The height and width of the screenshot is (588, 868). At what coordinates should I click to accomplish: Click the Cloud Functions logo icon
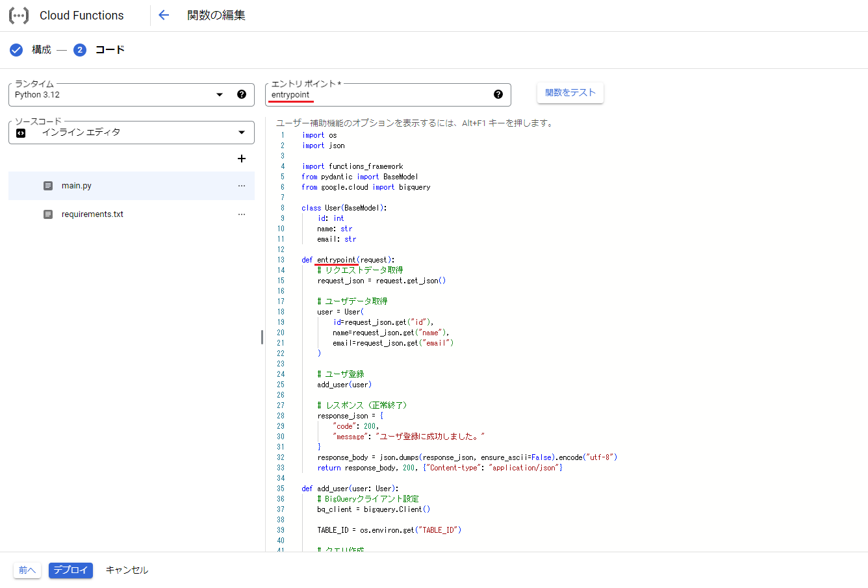19,16
